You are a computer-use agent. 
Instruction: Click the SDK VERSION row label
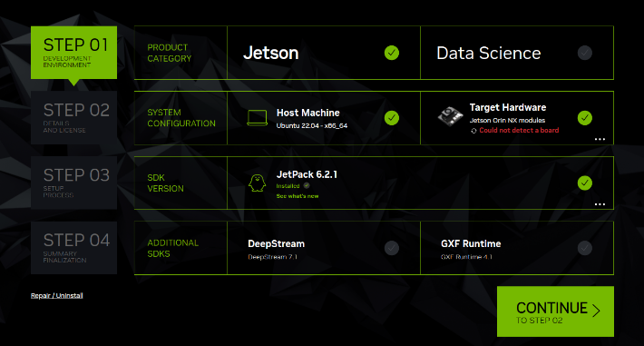[x=165, y=183]
